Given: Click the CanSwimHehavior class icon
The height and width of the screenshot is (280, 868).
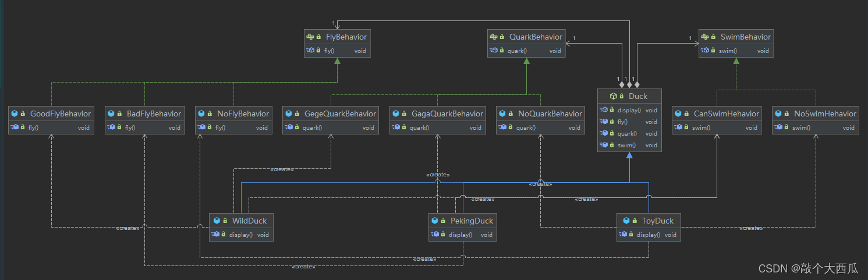Looking at the screenshot, I should point(678,114).
